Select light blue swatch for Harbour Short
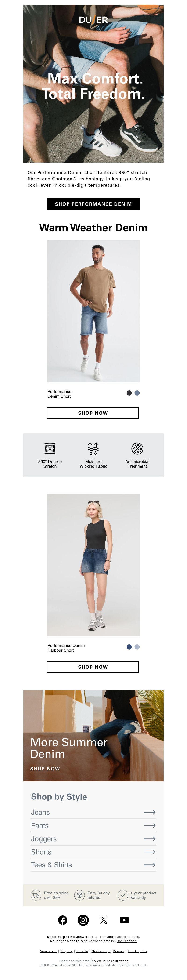Image resolution: width=187 pixels, height=980 pixels. click(137, 647)
